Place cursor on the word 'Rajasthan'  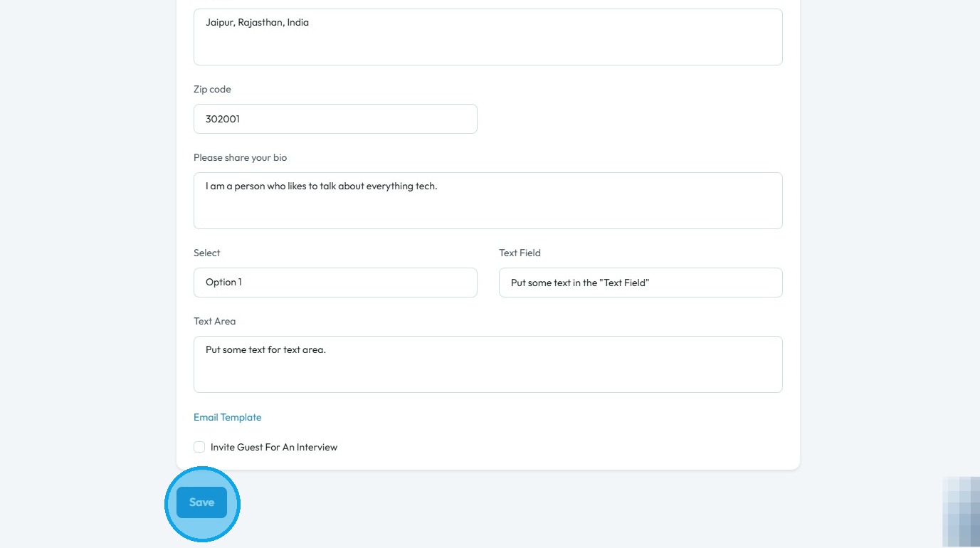(x=261, y=23)
